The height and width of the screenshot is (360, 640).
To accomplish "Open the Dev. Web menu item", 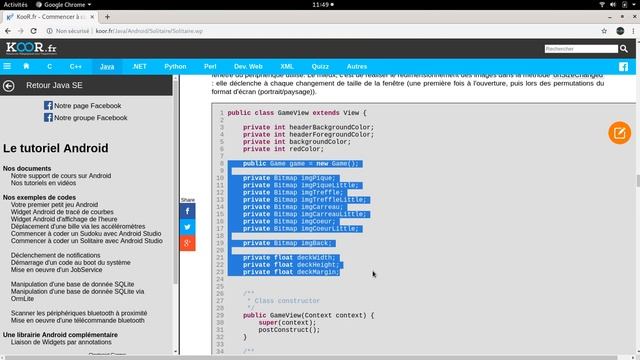I will tap(248, 67).
